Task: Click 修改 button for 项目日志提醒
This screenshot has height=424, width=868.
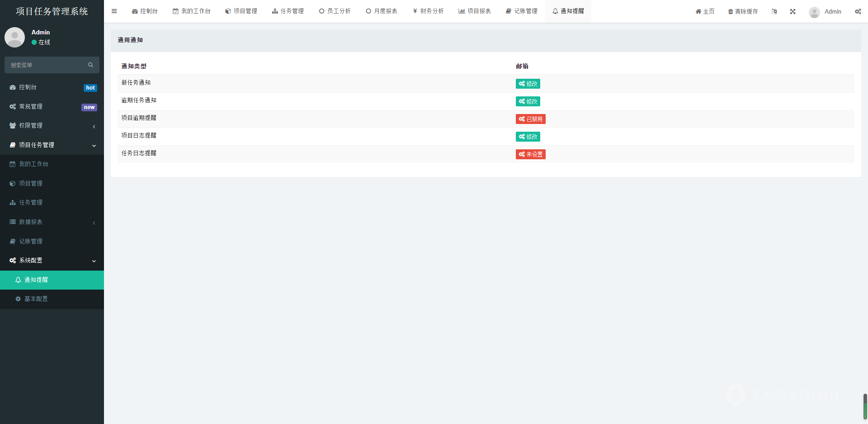Action: (528, 137)
